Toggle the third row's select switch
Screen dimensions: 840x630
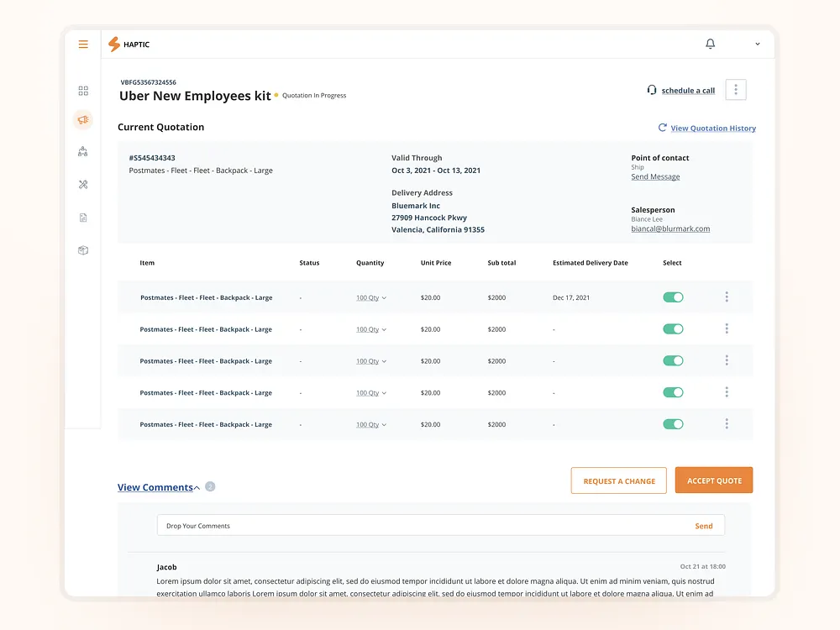[673, 360]
